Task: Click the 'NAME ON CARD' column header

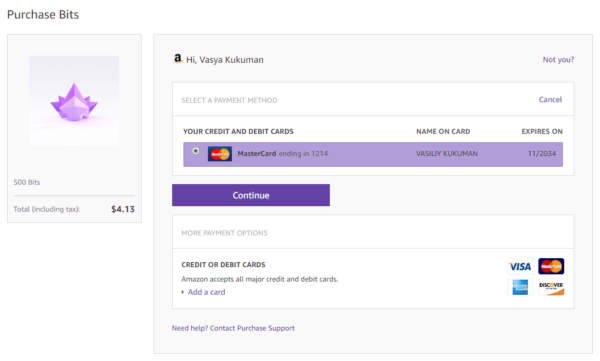Action: coord(443,131)
